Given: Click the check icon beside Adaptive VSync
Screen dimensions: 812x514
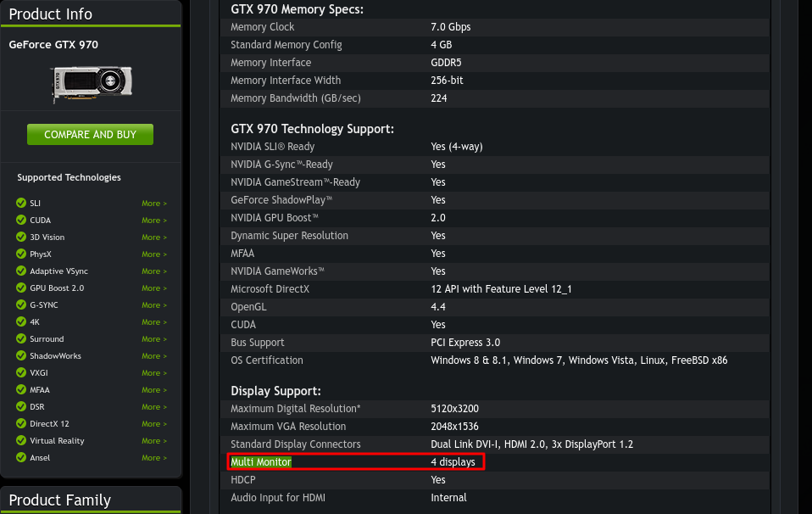Looking at the screenshot, I should click(21, 271).
